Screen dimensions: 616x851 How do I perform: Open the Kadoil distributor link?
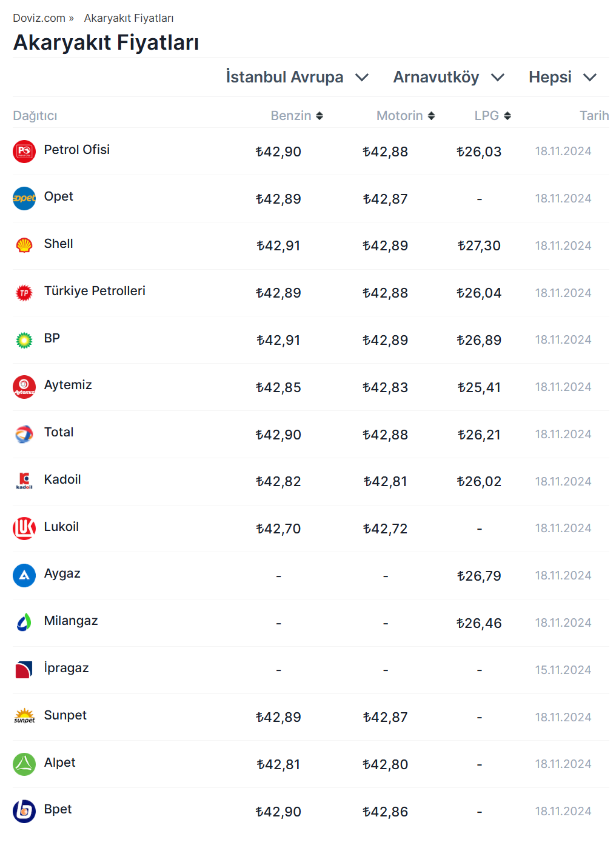[62, 479]
